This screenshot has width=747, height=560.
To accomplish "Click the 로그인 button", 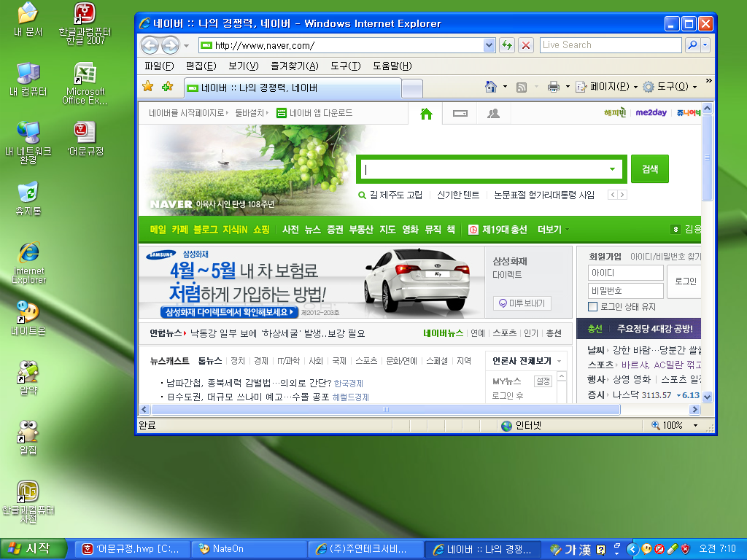I will pyautogui.click(x=684, y=281).
